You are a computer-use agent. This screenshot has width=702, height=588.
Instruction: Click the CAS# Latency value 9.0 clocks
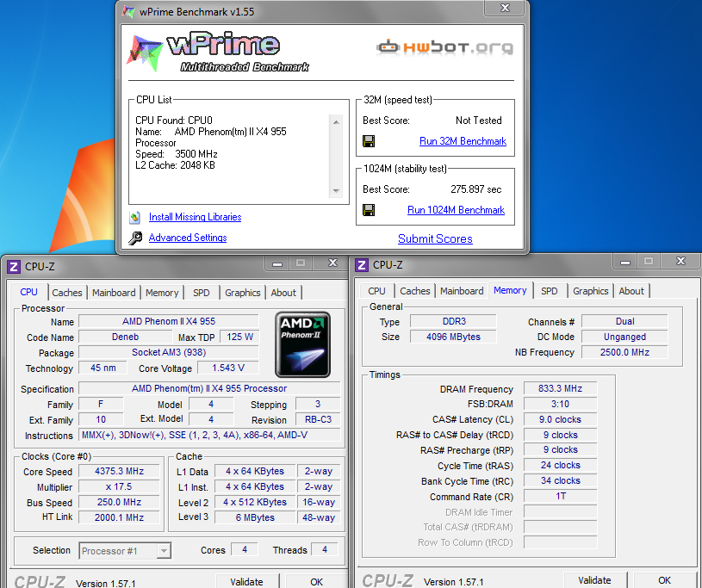coord(560,419)
